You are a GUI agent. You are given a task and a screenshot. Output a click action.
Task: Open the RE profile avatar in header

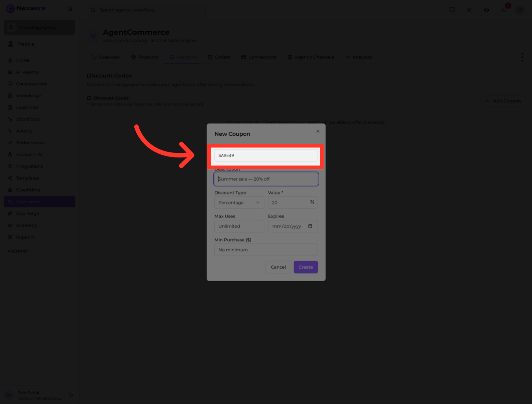[x=520, y=10]
